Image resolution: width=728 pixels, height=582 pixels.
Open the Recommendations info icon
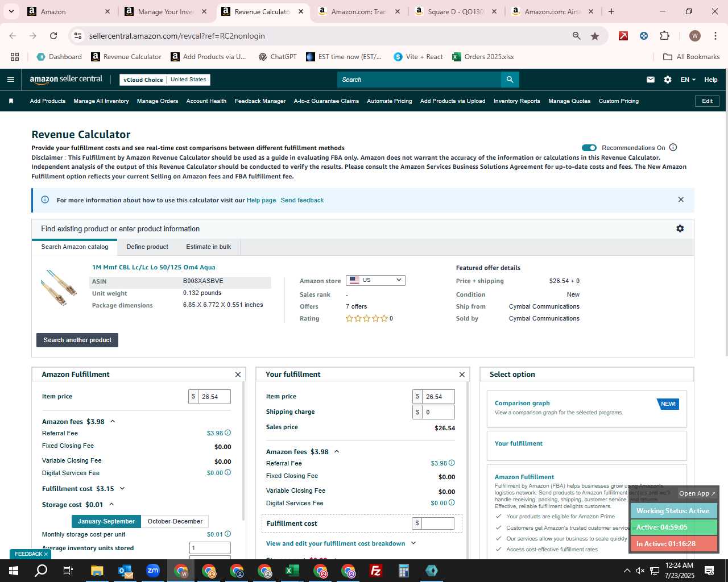click(x=673, y=147)
